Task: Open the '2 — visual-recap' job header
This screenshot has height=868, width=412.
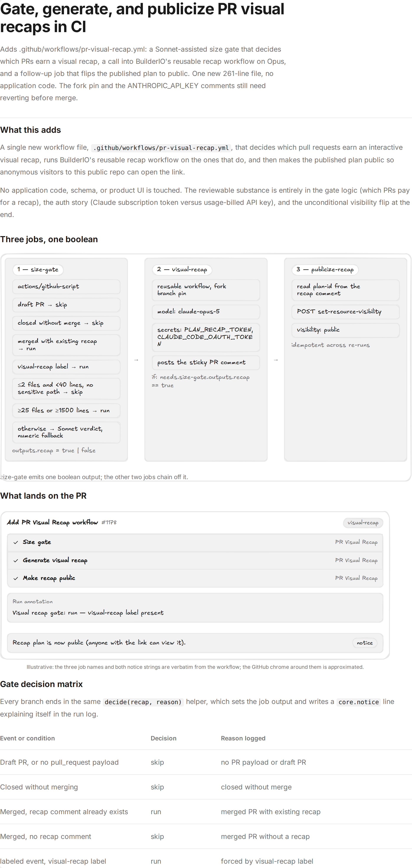Action: [x=182, y=270]
